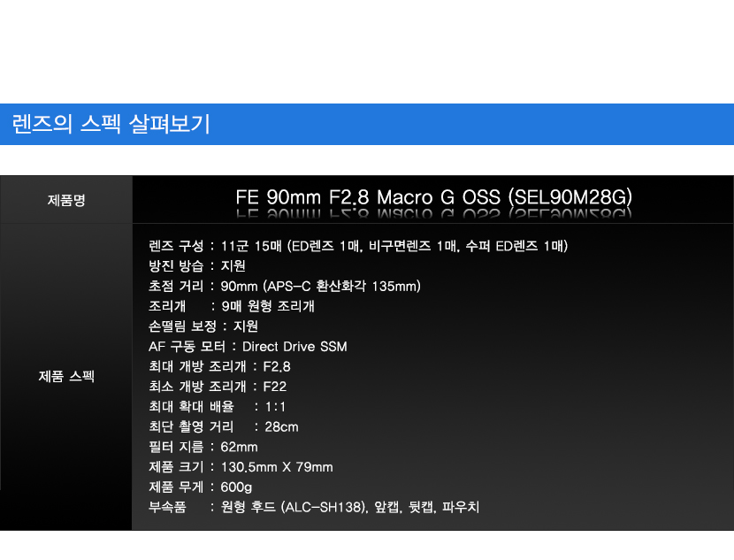Select the line '조리개 : 9매 원형 조리개'
734x560 pixels.
pyautogui.click(x=231, y=306)
